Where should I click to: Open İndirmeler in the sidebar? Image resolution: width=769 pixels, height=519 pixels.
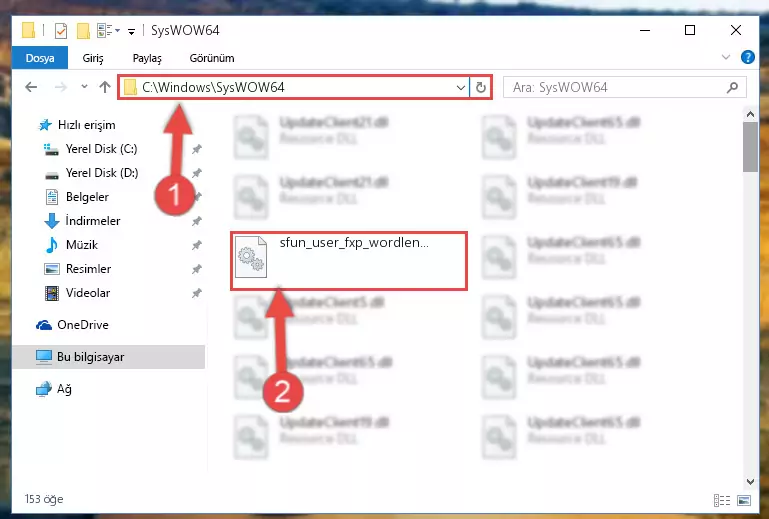pos(93,221)
